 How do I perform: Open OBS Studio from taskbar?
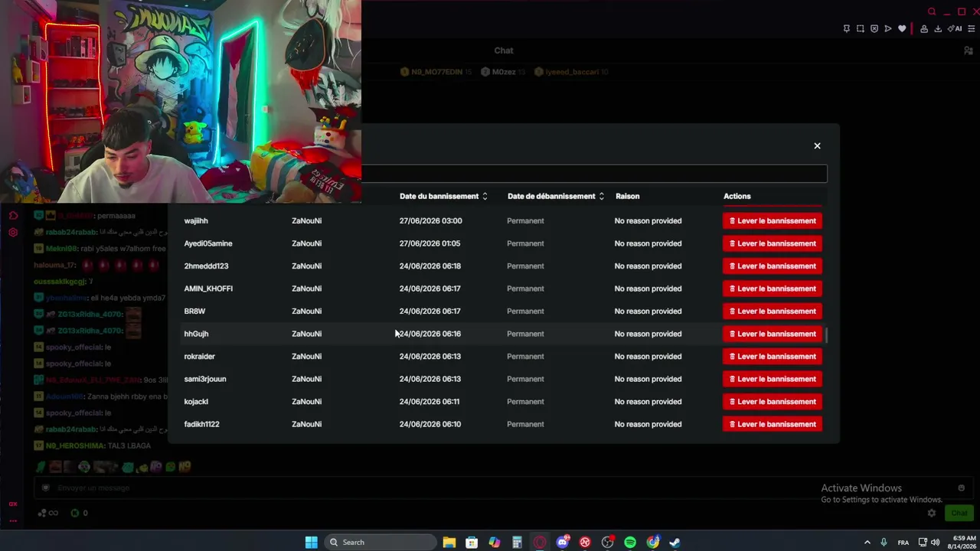[608, 542]
